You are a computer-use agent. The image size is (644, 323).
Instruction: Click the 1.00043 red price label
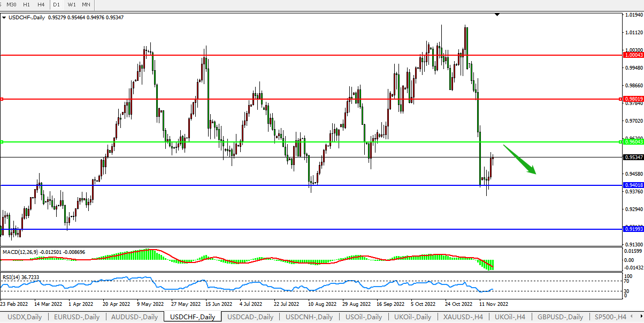click(x=633, y=55)
